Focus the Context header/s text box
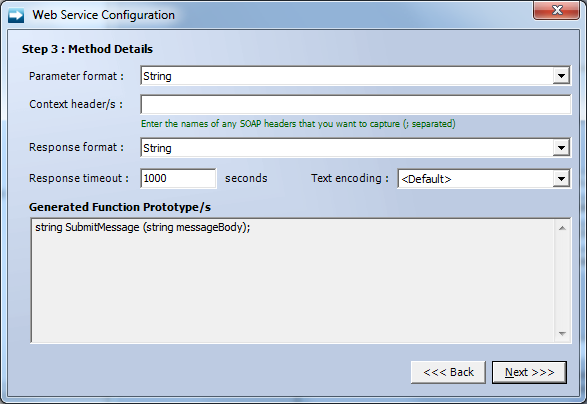 click(x=356, y=104)
